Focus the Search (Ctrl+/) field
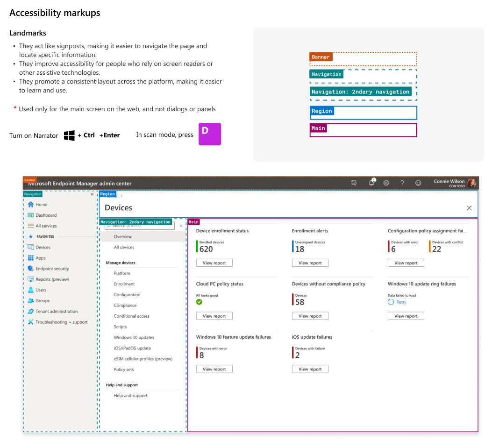The height and width of the screenshot is (448, 499). point(140,226)
